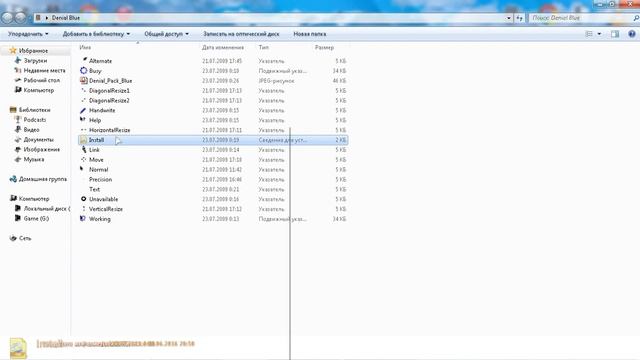Select Библиотеки in navigation pane
The width and height of the screenshot is (640, 360).
coord(34,110)
